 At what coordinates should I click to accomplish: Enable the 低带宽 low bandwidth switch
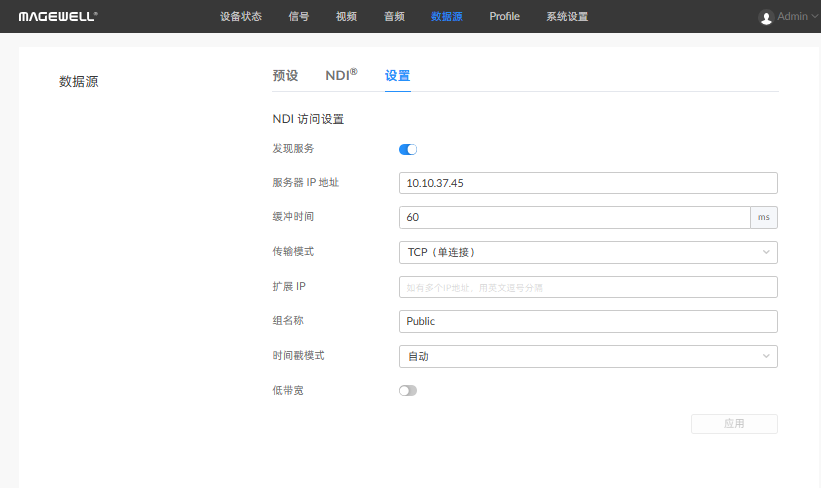[408, 390]
